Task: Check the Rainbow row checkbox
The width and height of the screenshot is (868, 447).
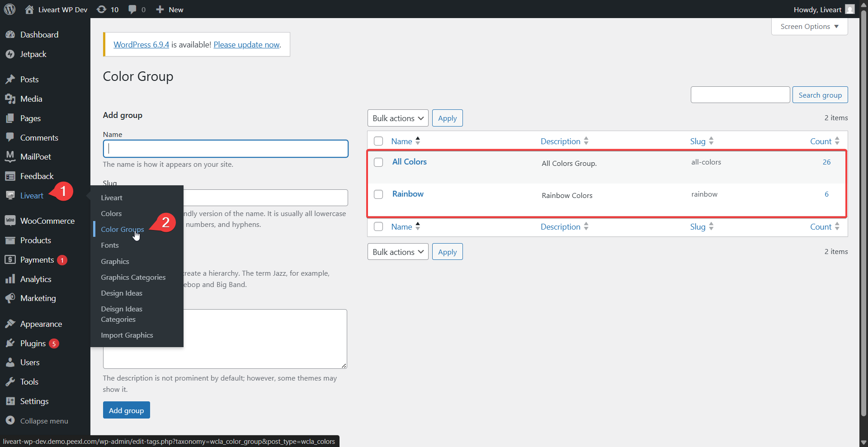Action: point(378,194)
